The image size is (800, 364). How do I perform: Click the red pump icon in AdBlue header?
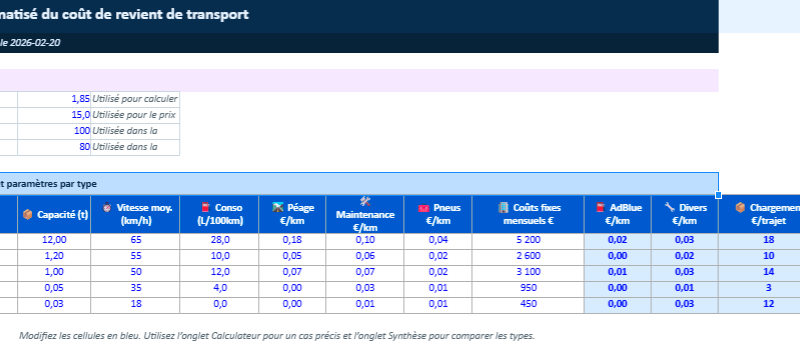601,208
